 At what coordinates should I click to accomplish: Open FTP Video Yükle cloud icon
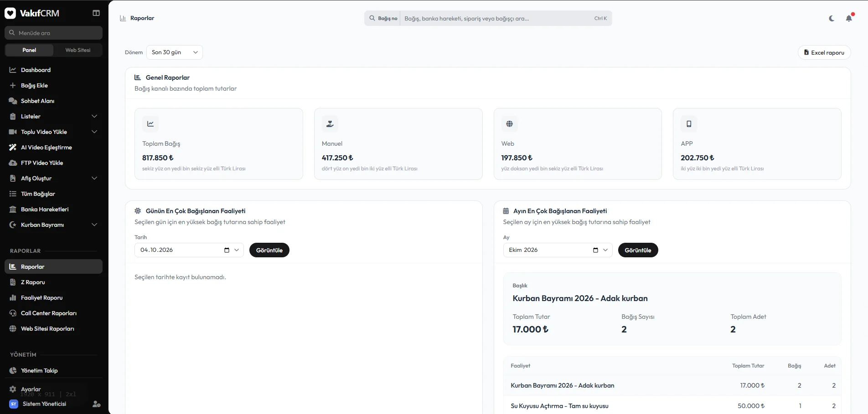pos(13,163)
